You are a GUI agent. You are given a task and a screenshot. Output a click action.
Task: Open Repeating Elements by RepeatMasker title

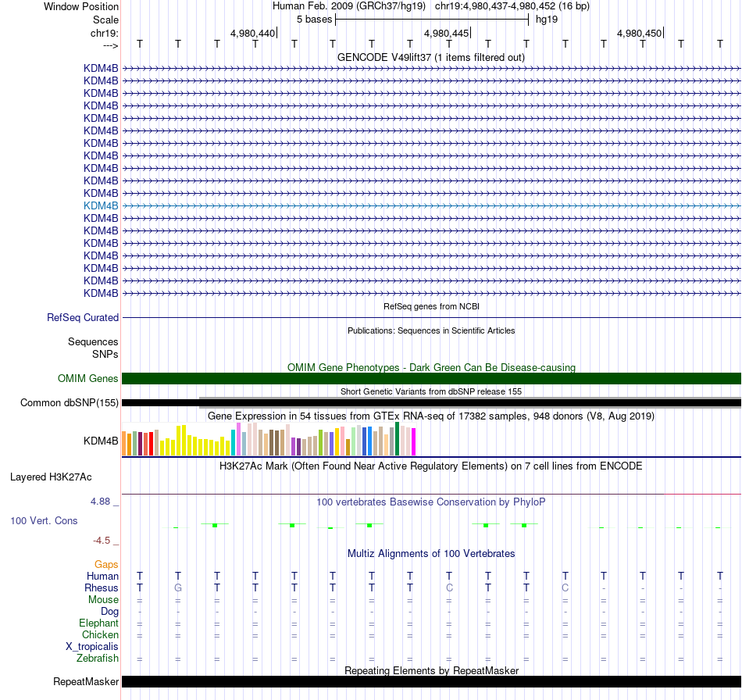(431, 670)
